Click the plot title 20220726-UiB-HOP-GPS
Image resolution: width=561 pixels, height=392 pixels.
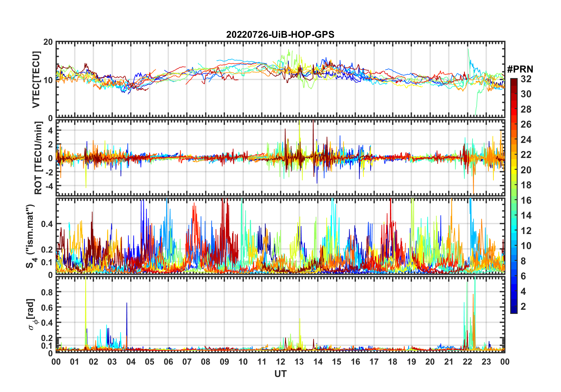[x=280, y=35]
